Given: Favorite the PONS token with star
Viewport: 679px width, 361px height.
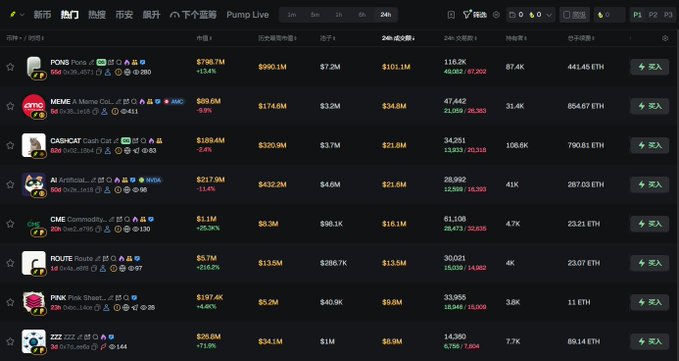Looking at the screenshot, I should pos(10,67).
